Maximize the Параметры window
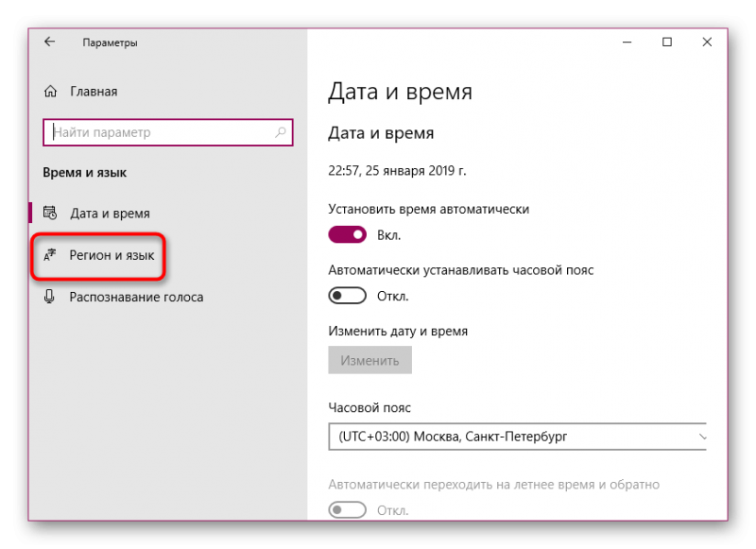 click(x=667, y=43)
